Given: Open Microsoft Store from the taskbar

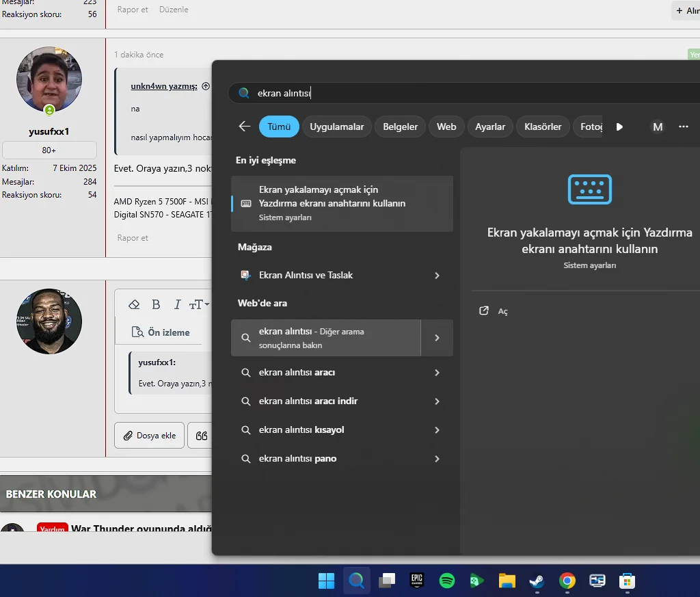Looking at the screenshot, I should [627, 581].
